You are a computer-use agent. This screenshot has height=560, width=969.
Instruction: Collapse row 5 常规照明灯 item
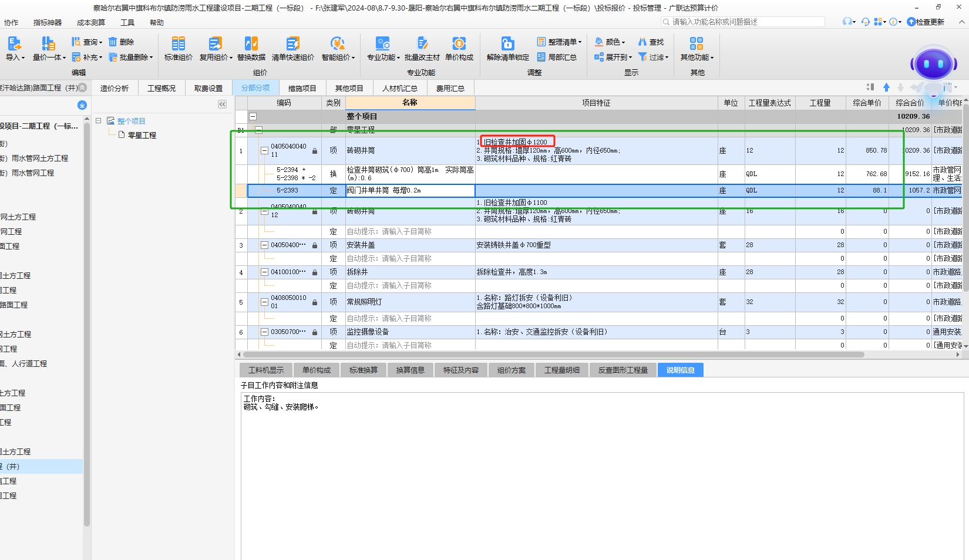tap(264, 302)
